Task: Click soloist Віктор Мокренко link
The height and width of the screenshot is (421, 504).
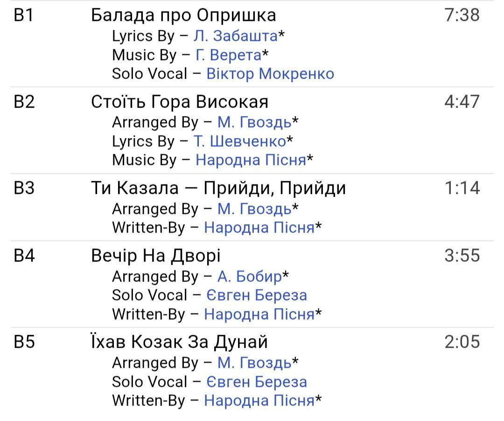Action: (270, 74)
